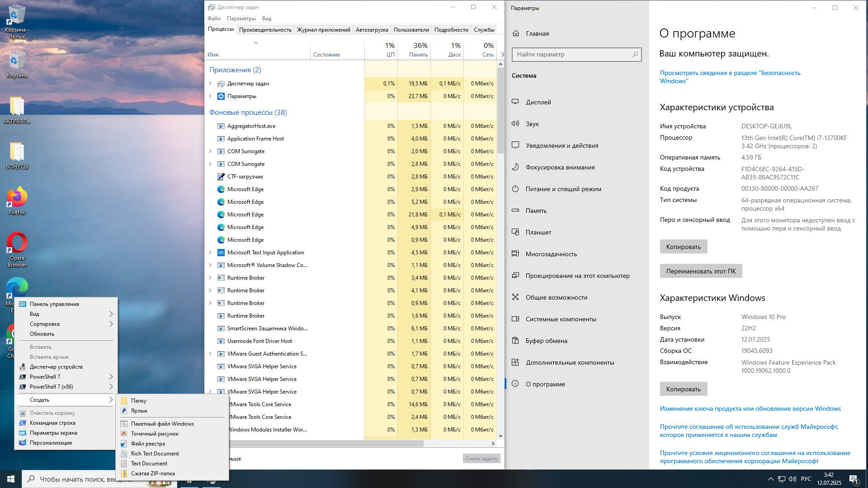Switch to the Производительность tab
The image size is (868, 488).
(x=265, y=30)
